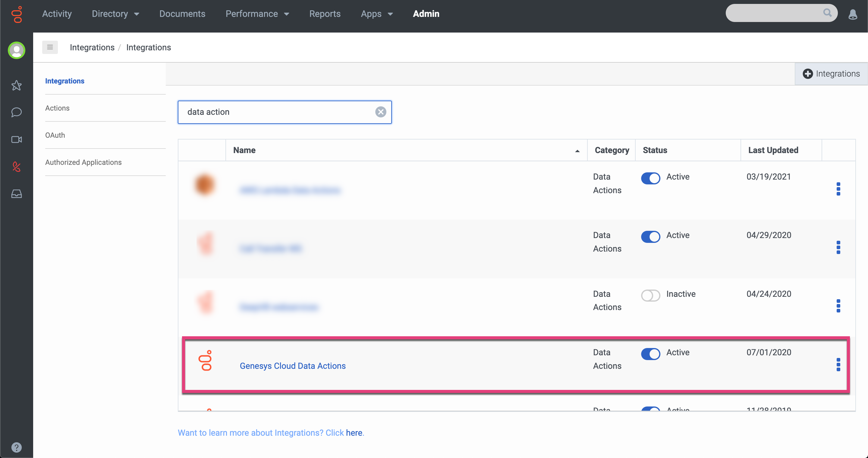Click the help question mark icon
The width and height of the screenshot is (868, 458).
[16, 447]
